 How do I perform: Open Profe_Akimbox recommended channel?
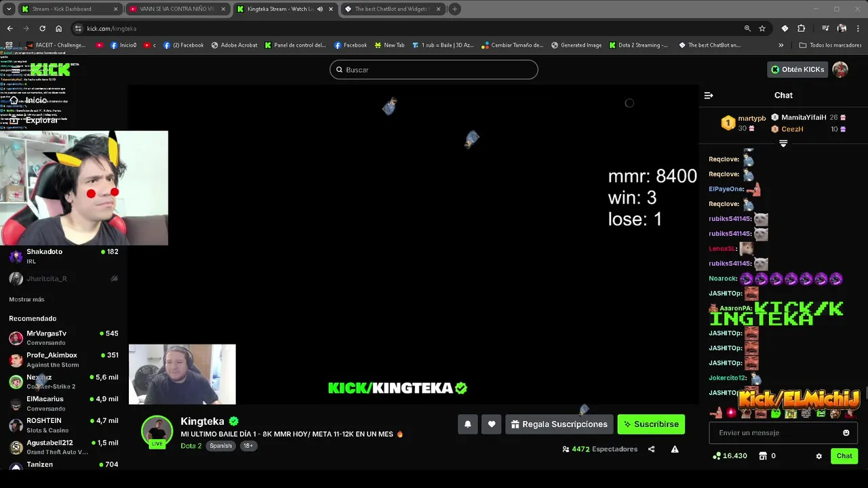pyautogui.click(x=64, y=359)
